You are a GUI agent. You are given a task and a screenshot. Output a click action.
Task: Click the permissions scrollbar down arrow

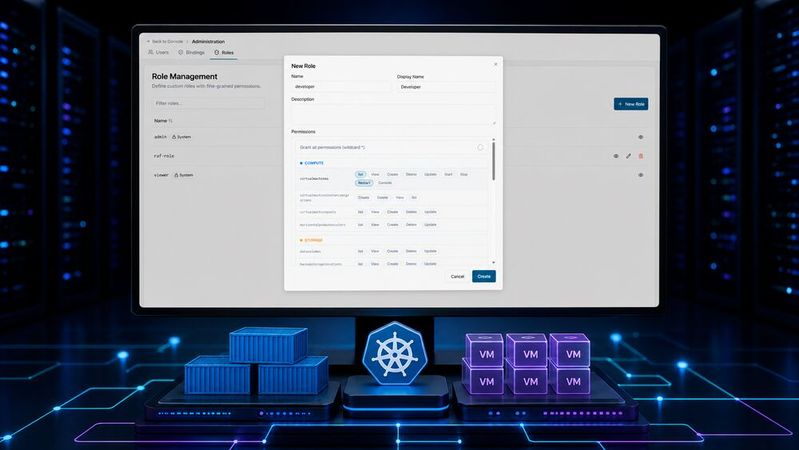pyautogui.click(x=493, y=262)
